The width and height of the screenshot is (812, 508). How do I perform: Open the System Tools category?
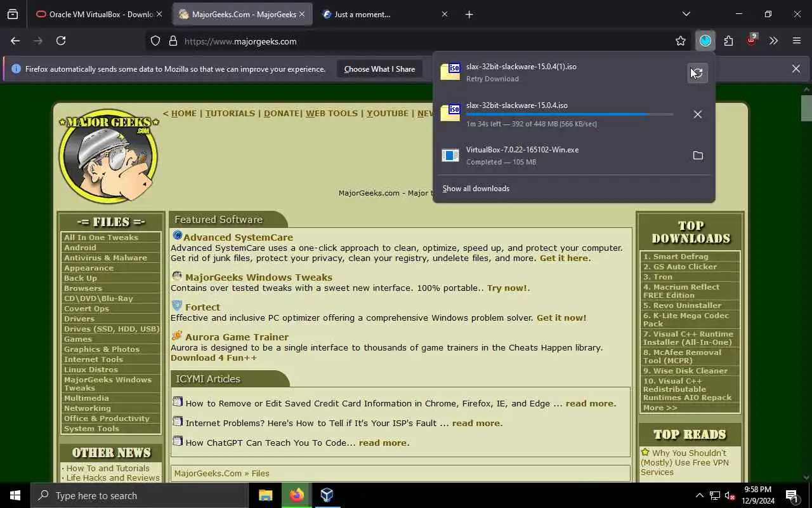tap(91, 429)
